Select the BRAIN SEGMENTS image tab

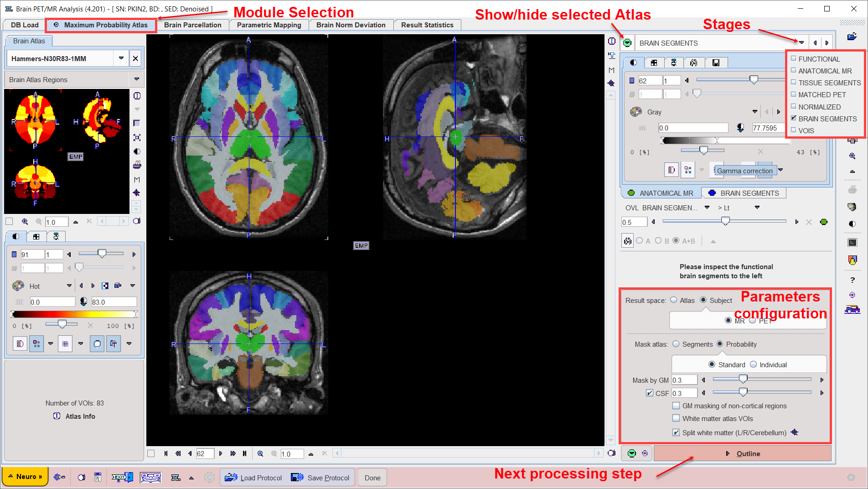(x=744, y=193)
